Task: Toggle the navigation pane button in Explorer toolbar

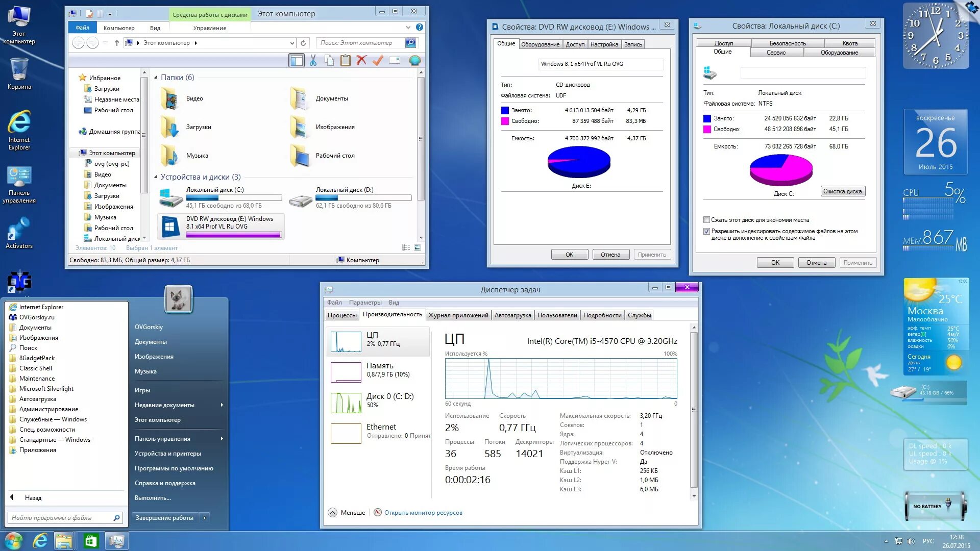Action: click(x=297, y=61)
